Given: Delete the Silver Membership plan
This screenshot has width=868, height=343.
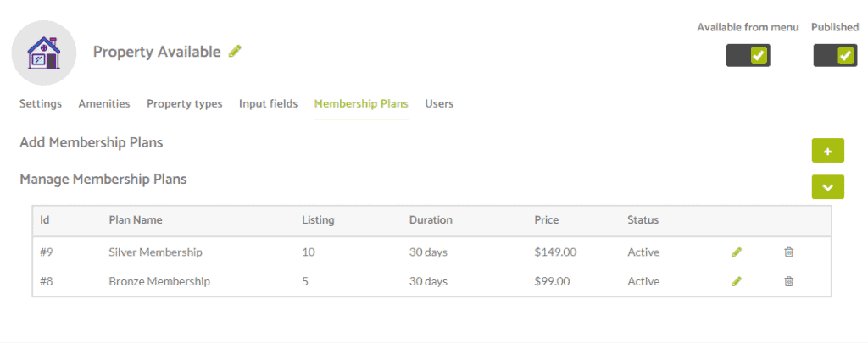Looking at the screenshot, I should 789,252.
